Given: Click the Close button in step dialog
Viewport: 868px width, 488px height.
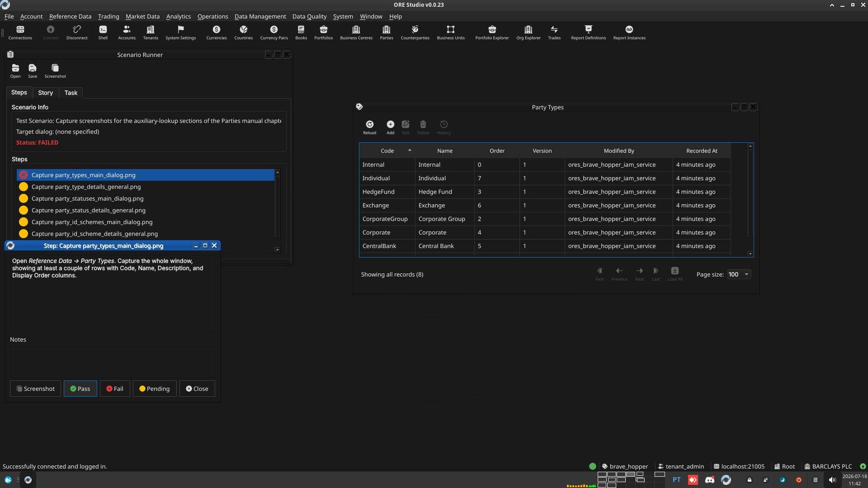Looking at the screenshot, I should coord(197,389).
